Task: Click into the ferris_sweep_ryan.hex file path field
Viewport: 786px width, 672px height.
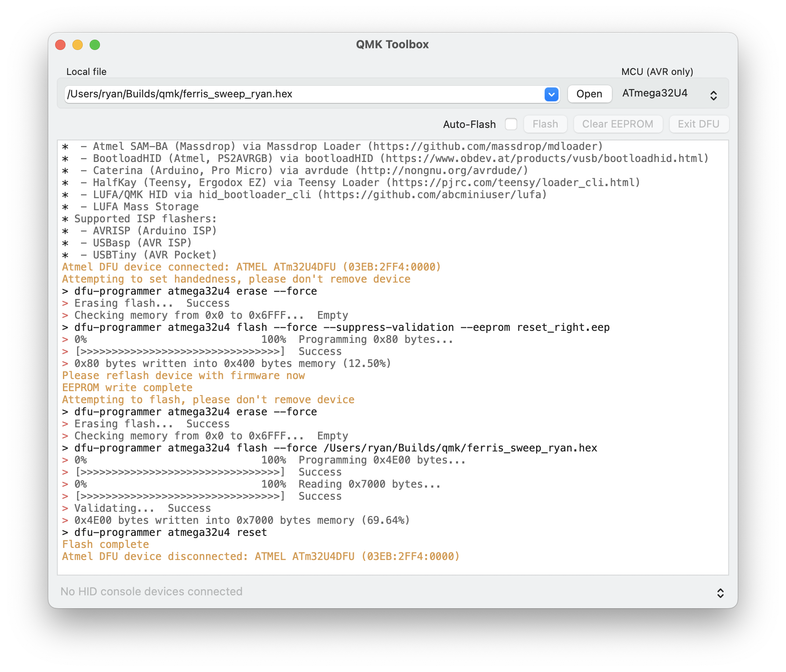Action: (x=302, y=94)
